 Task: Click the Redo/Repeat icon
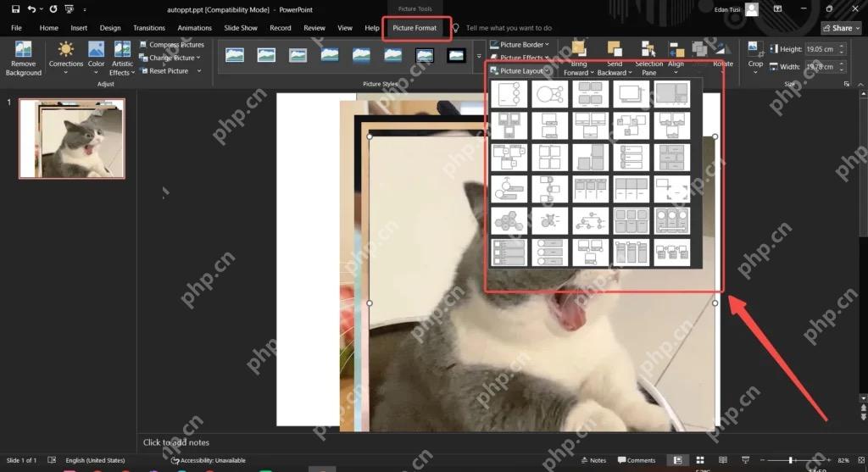[x=53, y=9]
